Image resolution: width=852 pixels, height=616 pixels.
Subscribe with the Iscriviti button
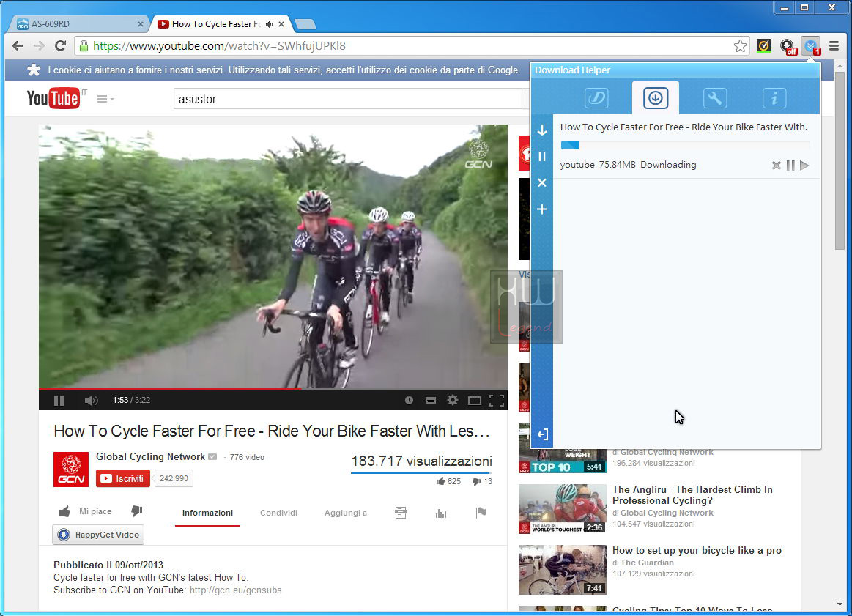(123, 478)
